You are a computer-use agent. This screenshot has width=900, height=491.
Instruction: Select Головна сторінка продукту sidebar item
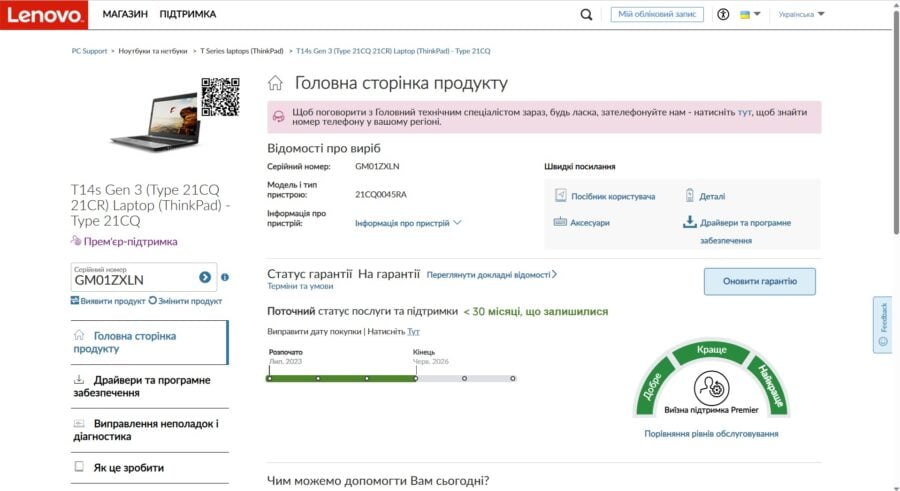coord(149,342)
